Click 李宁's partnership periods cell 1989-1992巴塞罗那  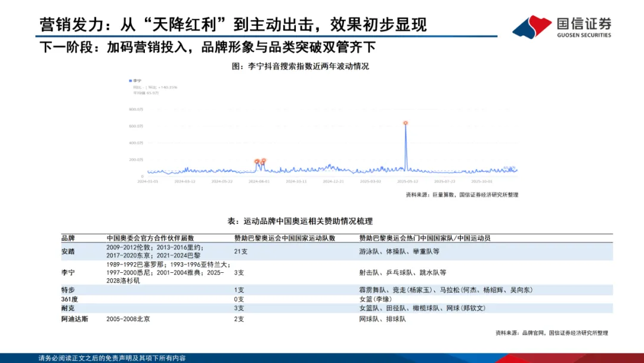(x=168, y=273)
